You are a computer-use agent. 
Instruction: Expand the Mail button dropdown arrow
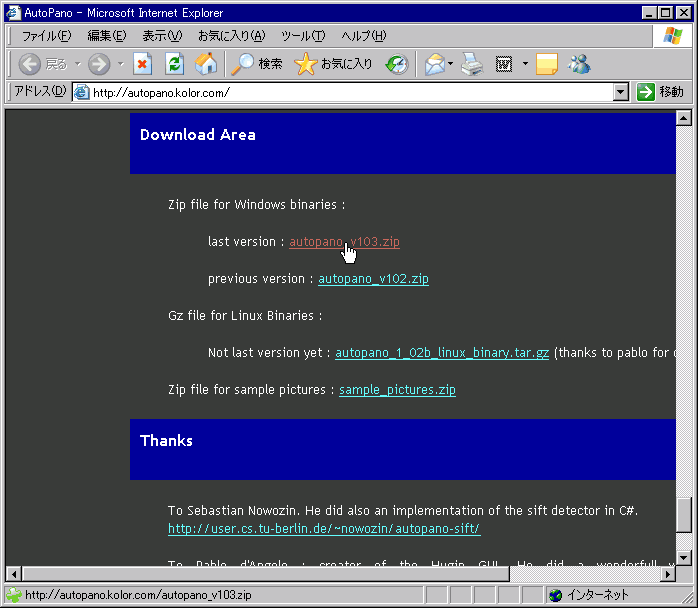450,64
